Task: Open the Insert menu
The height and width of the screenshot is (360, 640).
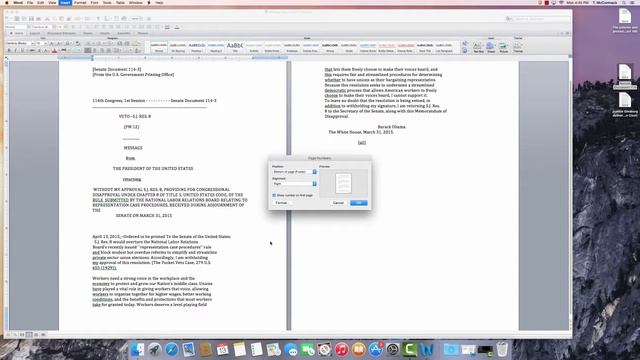Action: (x=65, y=2)
